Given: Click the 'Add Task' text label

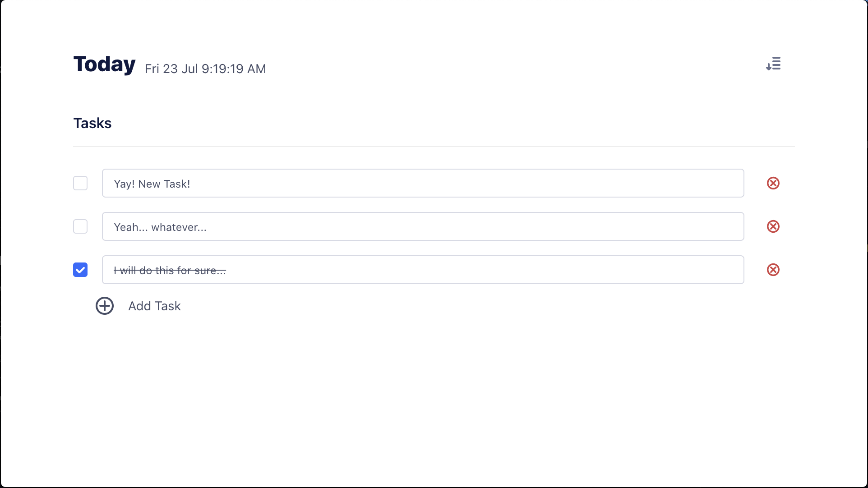Looking at the screenshot, I should pyautogui.click(x=154, y=306).
